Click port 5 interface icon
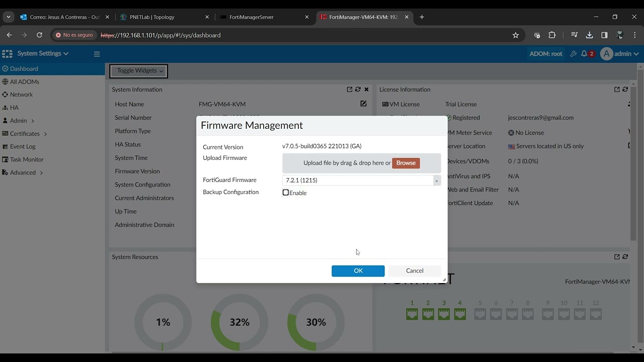 pos(480,314)
